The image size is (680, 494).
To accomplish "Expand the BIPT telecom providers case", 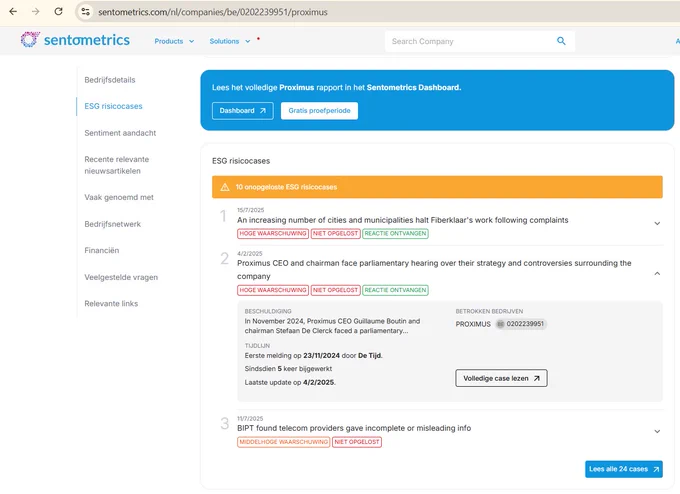I will tap(657, 432).
